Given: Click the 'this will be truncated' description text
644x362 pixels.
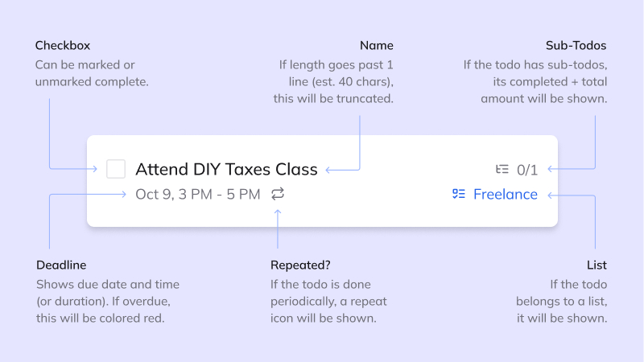Looking at the screenshot, I should pyautogui.click(x=333, y=98).
